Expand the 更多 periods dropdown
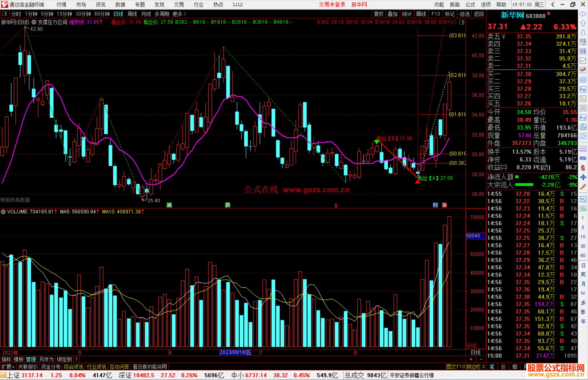Image resolution: width=588 pixels, height=380 pixels. coord(180,14)
